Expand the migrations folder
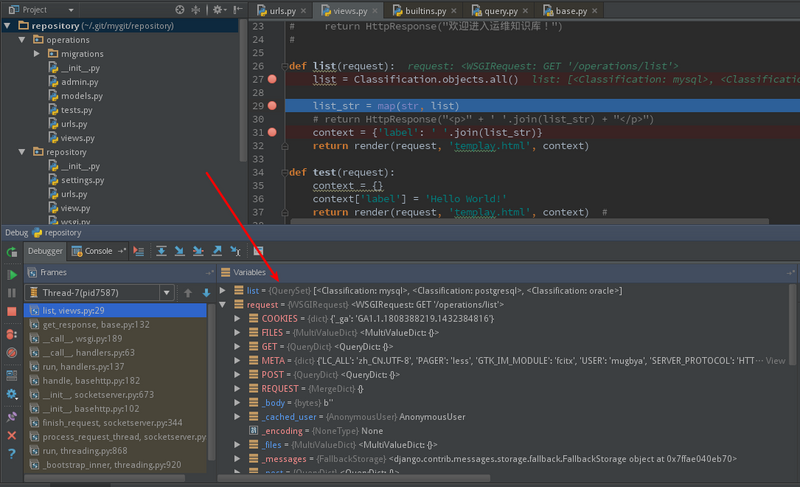The height and width of the screenshot is (487, 800). 37,54
